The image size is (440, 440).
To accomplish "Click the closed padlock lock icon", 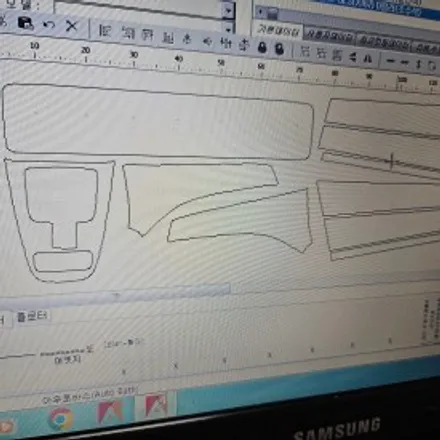I will (x=262, y=48).
